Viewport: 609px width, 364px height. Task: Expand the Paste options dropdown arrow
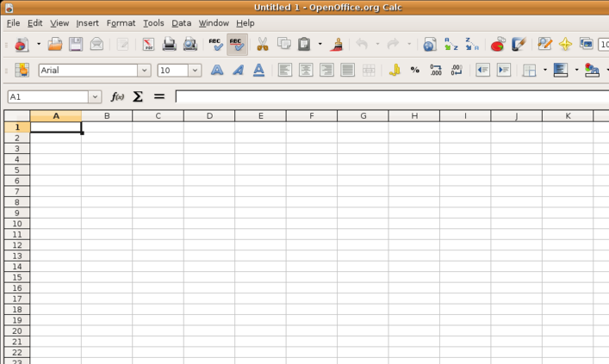click(x=320, y=44)
